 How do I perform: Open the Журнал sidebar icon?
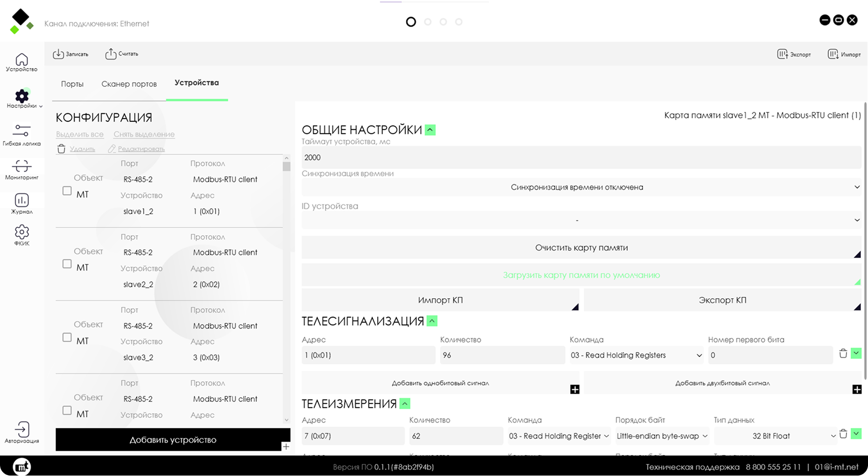click(x=21, y=201)
